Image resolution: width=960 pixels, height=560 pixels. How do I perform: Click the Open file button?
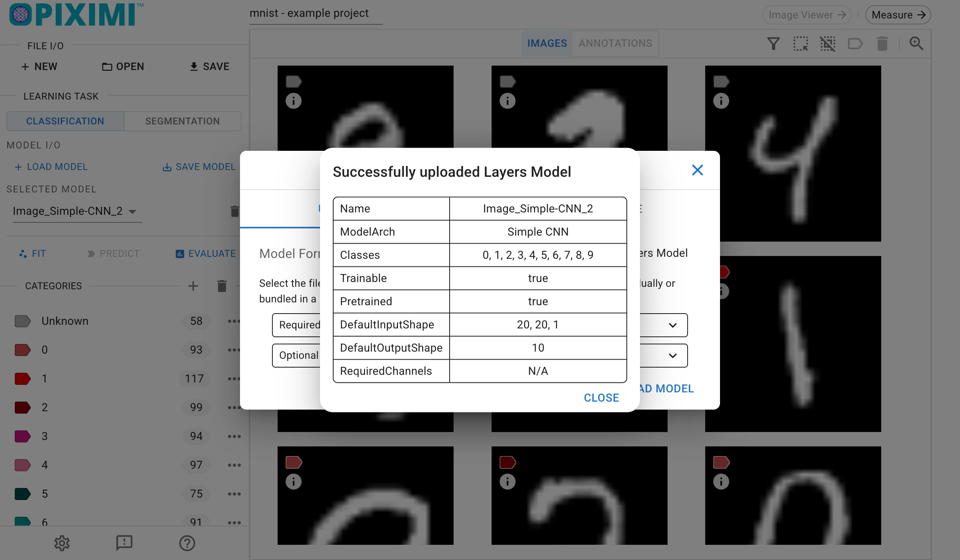[123, 66]
